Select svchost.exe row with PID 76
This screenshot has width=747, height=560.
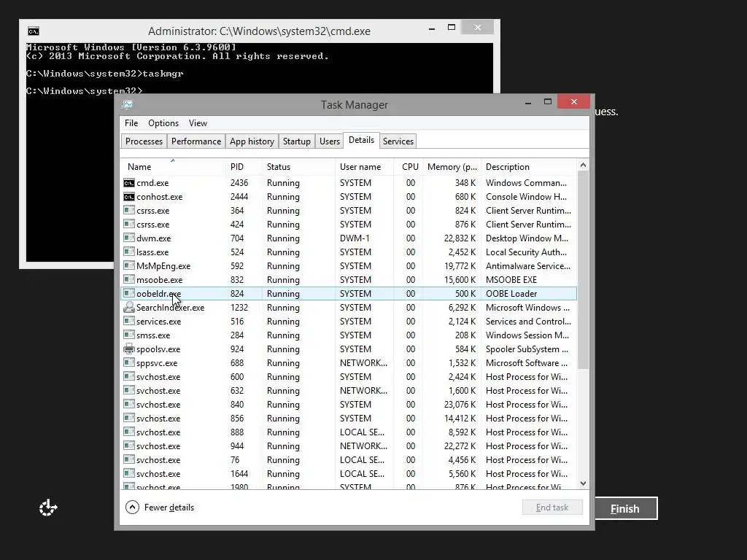[x=349, y=459]
